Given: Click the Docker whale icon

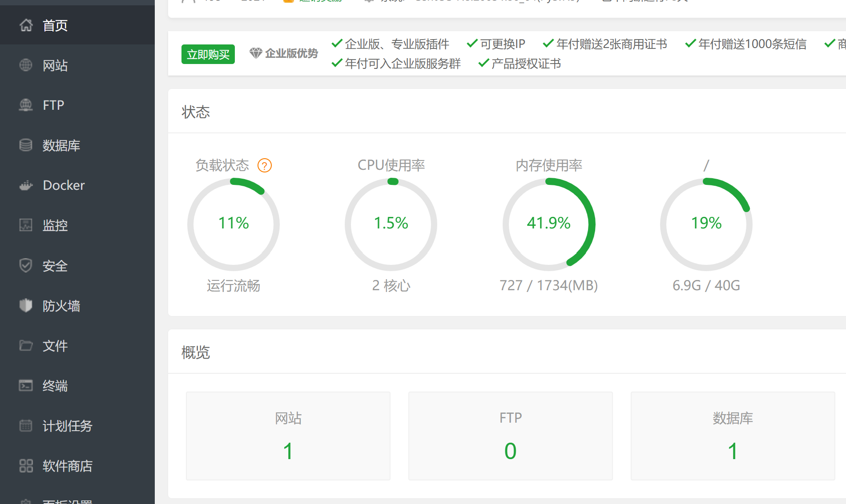Looking at the screenshot, I should pos(26,185).
